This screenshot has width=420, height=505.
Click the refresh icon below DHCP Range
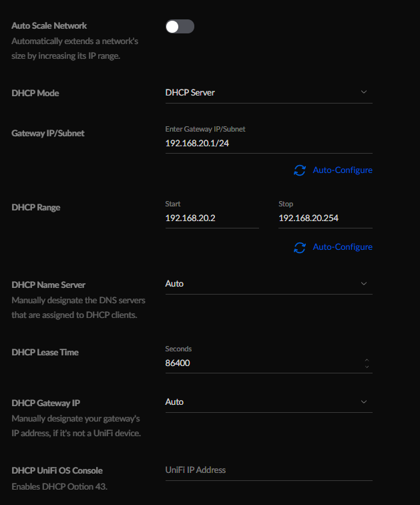point(300,247)
